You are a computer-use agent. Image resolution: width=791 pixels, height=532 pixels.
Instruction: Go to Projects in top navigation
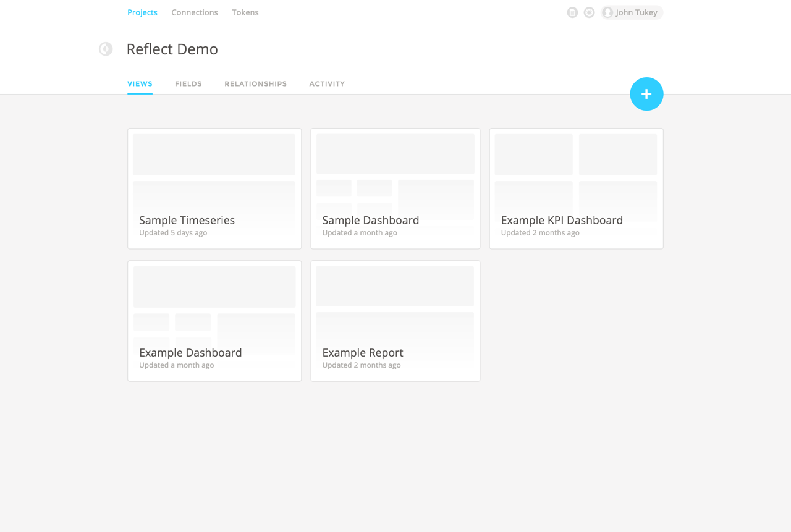click(142, 12)
